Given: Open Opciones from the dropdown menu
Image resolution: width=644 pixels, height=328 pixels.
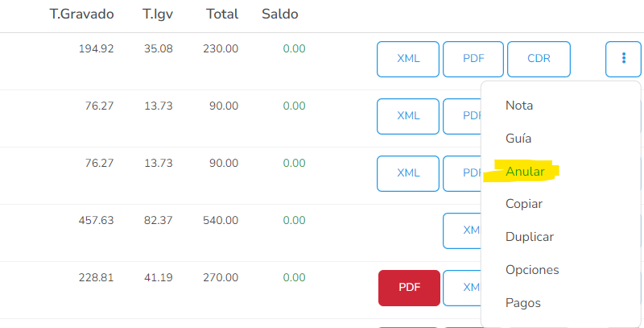Looking at the screenshot, I should tap(532, 270).
